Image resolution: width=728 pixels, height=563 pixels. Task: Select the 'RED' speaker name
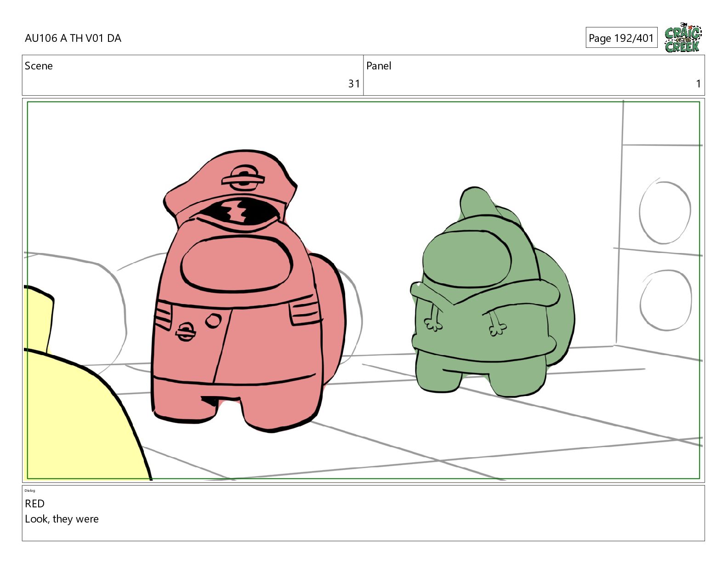pos(34,504)
